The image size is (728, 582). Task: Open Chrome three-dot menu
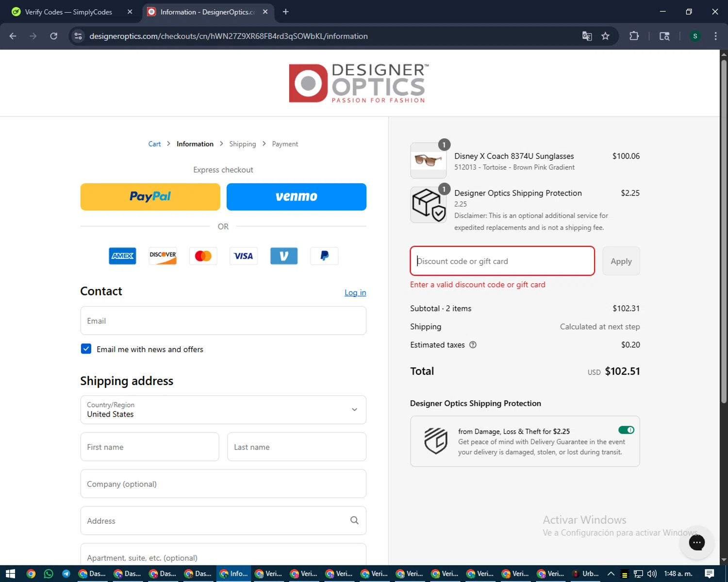[715, 36]
